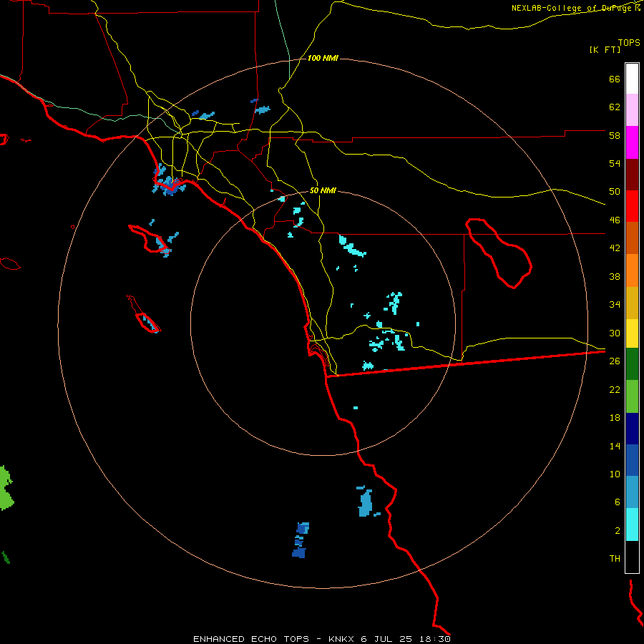
Task: Click the 42 legend value
Action: (615, 248)
